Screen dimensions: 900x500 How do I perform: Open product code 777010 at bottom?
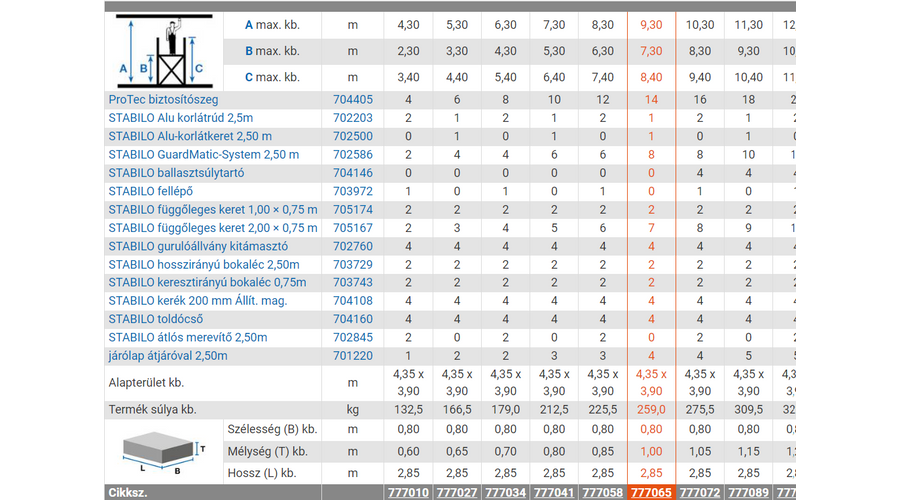tap(407, 492)
